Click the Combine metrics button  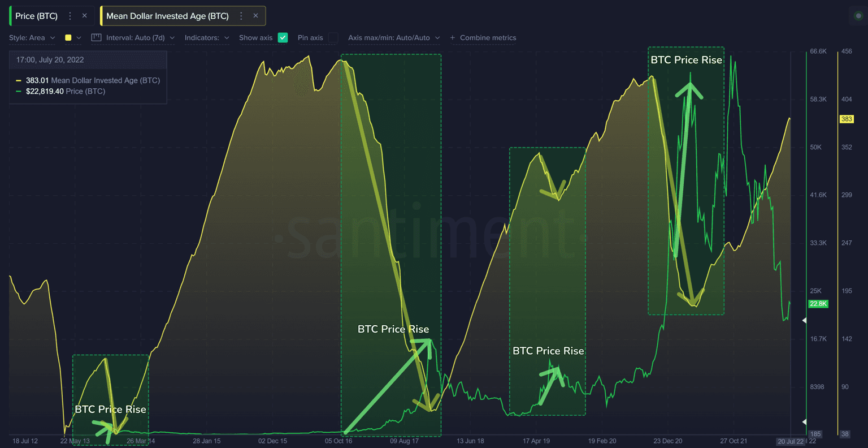tap(488, 38)
